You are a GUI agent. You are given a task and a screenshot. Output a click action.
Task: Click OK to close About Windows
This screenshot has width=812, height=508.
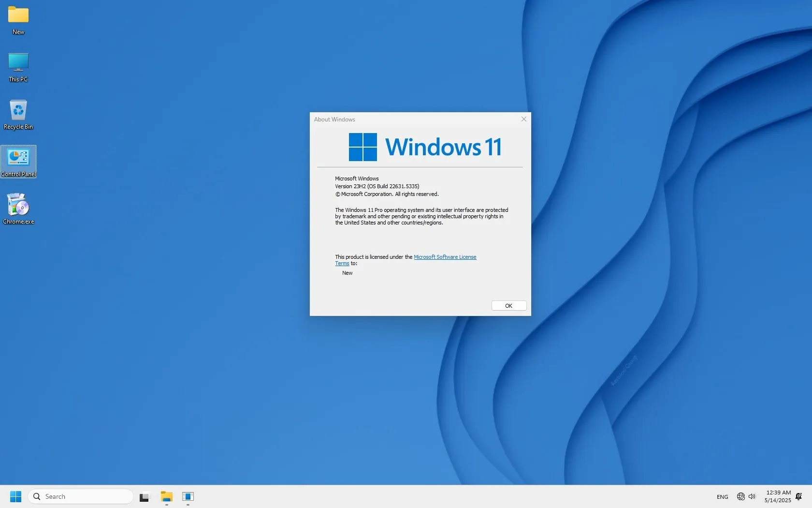(508, 305)
